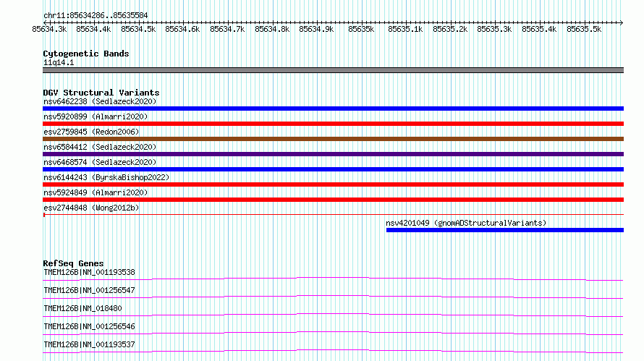Image resolution: width=644 pixels, height=361 pixels.
Task: Select the blue nsv4201049 variant bar
Action: tap(505, 230)
